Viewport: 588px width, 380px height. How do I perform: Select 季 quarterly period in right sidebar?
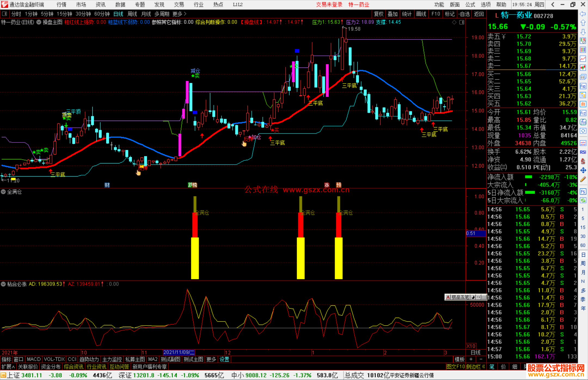(583, 299)
